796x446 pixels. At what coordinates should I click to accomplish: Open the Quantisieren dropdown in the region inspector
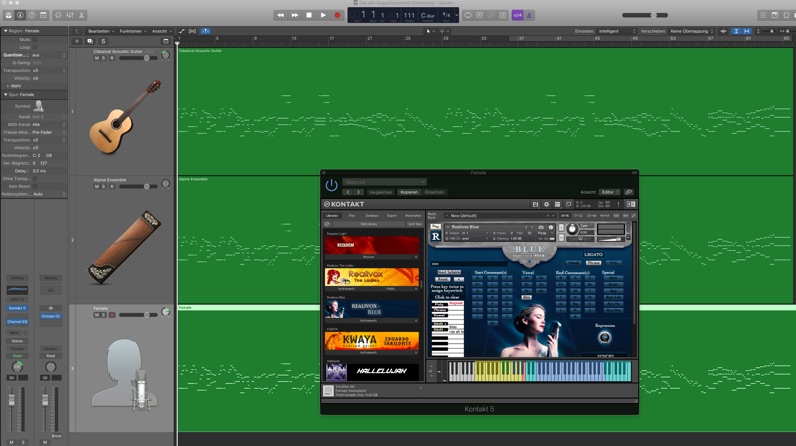pos(49,55)
